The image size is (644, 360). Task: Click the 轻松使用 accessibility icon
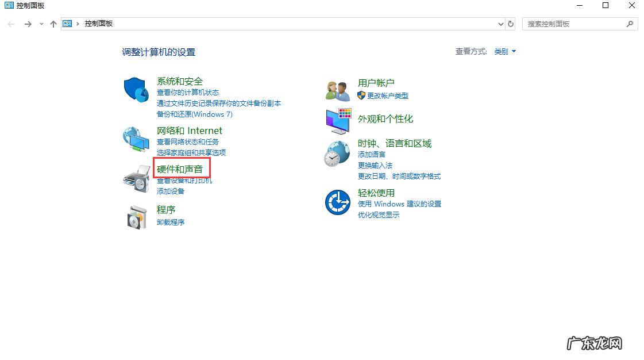337,201
